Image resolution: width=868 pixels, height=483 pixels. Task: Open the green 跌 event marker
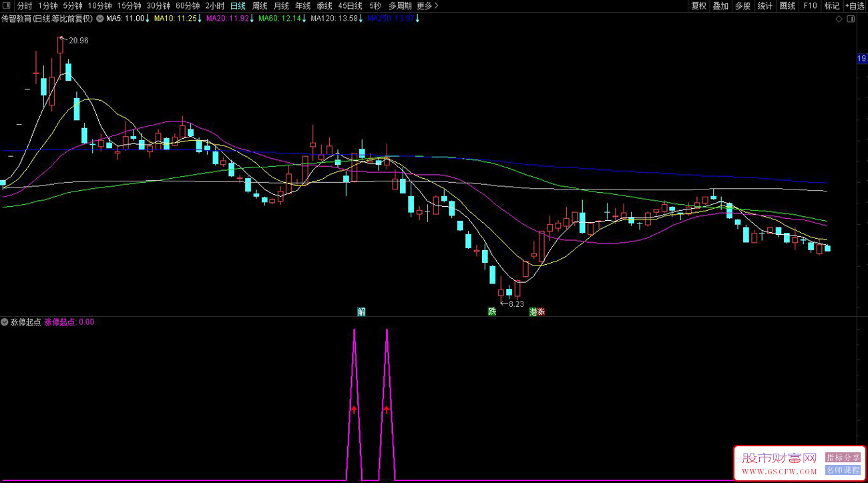point(492,312)
